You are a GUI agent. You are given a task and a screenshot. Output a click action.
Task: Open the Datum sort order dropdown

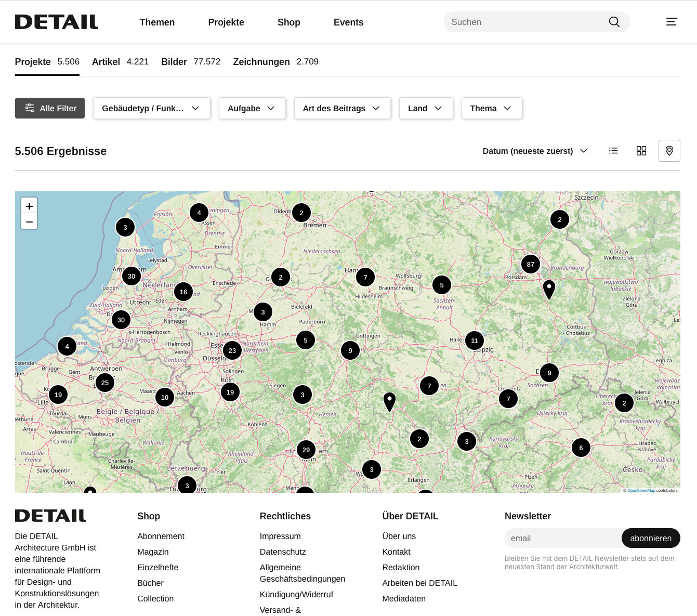click(535, 151)
